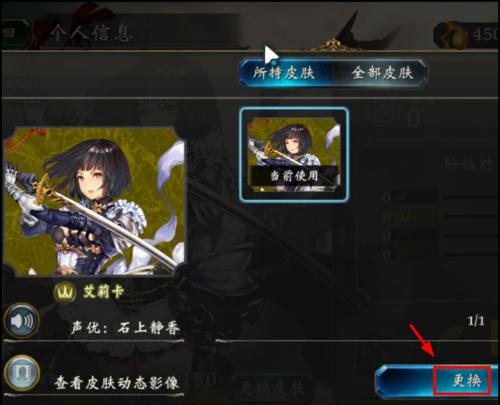
Task: Switch to the 全部皮肤 tab
Action: 382,73
